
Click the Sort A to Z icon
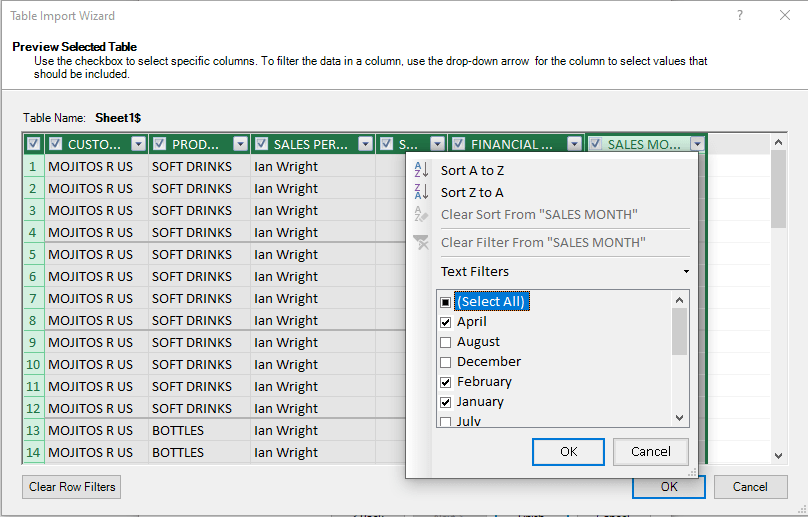click(421, 170)
